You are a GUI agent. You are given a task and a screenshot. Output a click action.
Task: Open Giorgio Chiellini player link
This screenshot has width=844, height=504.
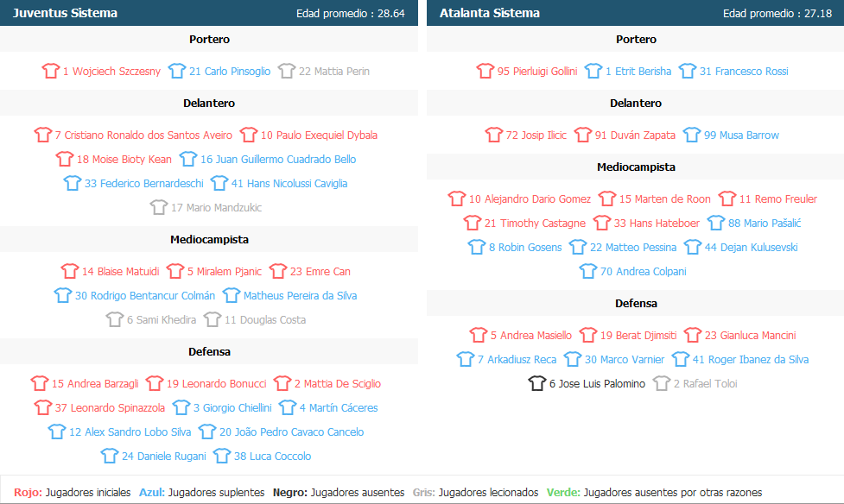coord(232,407)
